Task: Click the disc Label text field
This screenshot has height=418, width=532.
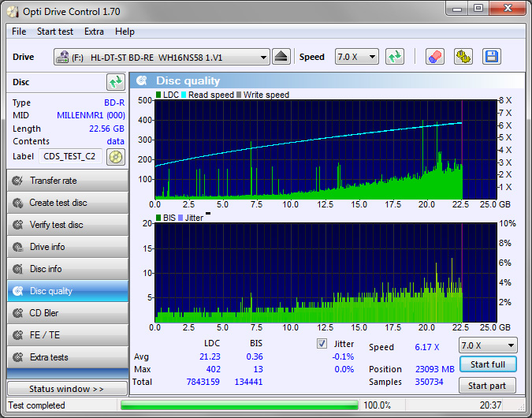Action: click(x=70, y=156)
